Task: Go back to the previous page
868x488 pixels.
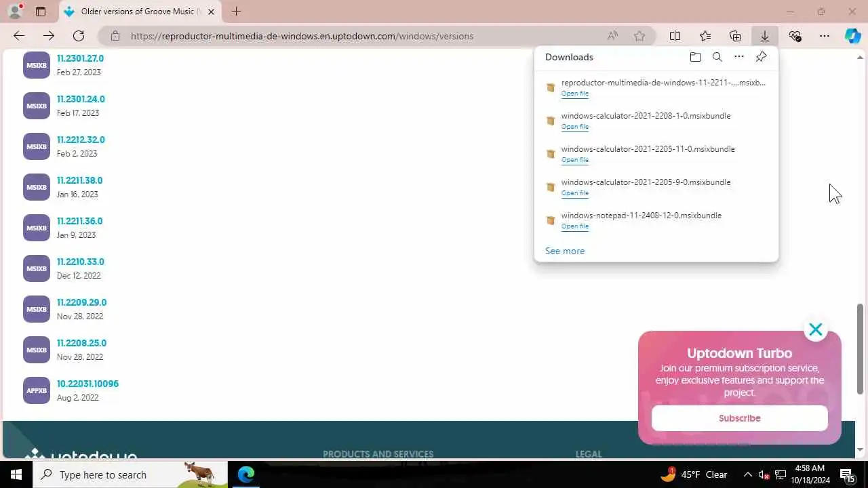Action: (x=19, y=36)
